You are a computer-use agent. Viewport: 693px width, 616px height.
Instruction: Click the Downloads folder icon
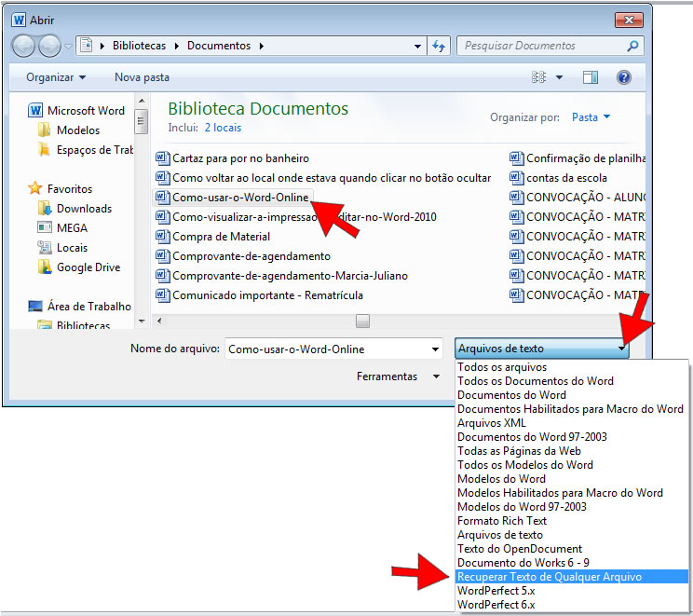pyautogui.click(x=44, y=208)
